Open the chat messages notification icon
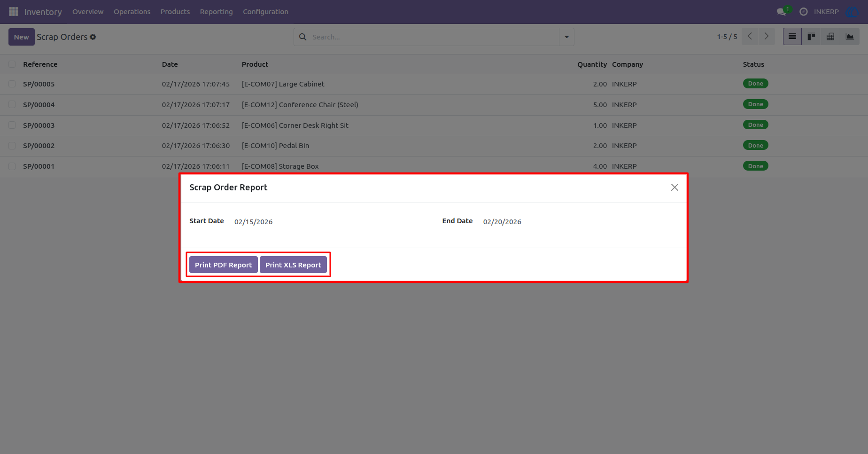This screenshot has height=454, width=868. (x=782, y=12)
